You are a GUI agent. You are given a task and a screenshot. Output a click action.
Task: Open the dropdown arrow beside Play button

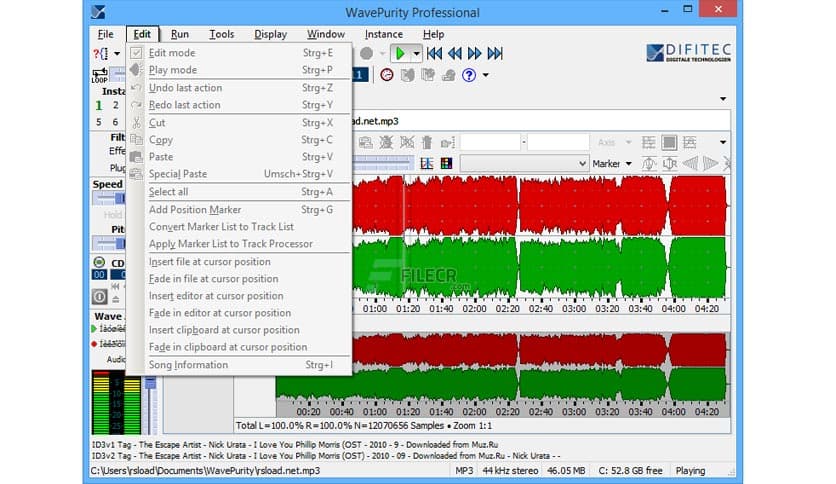[416, 53]
